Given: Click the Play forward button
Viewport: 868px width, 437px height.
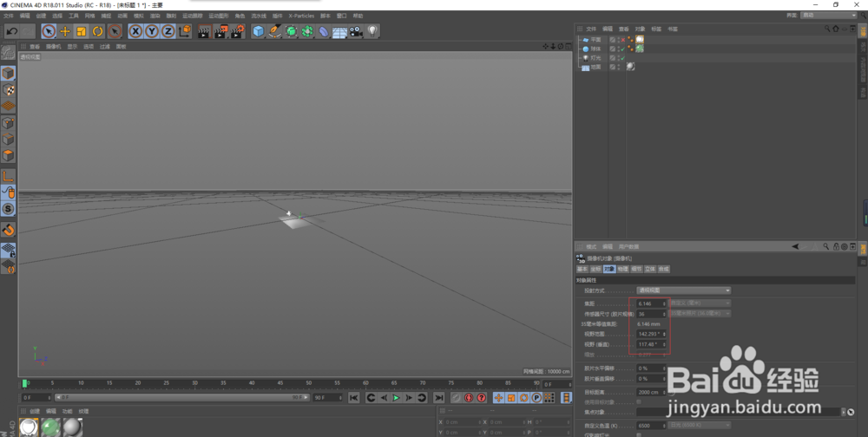Looking at the screenshot, I should [x=396, y=398].
